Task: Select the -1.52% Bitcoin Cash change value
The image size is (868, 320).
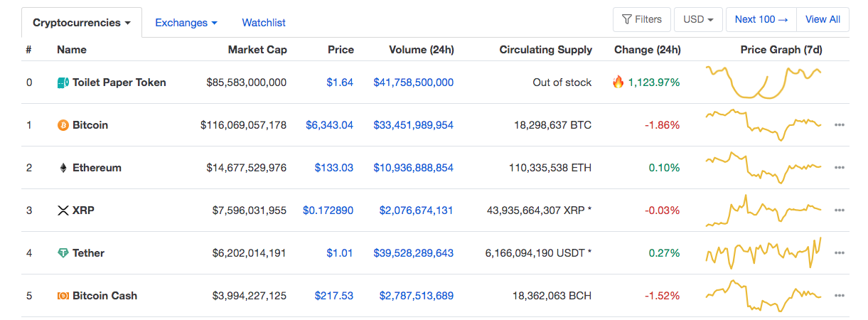Action: point(662,296)
